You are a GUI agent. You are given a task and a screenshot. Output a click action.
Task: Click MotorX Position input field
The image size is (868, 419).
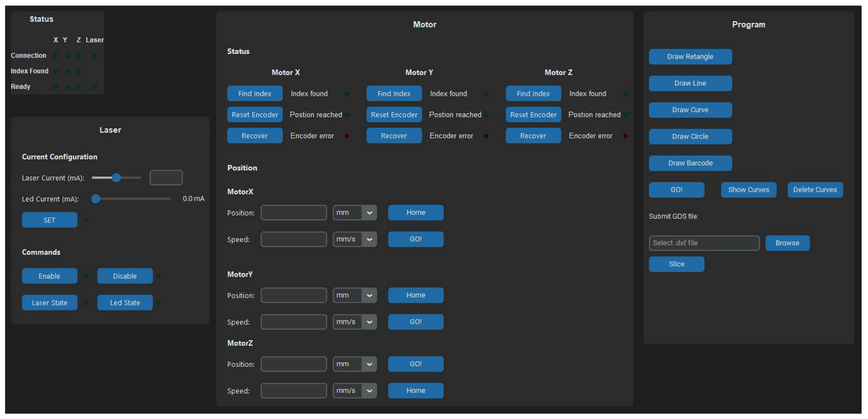293,213
